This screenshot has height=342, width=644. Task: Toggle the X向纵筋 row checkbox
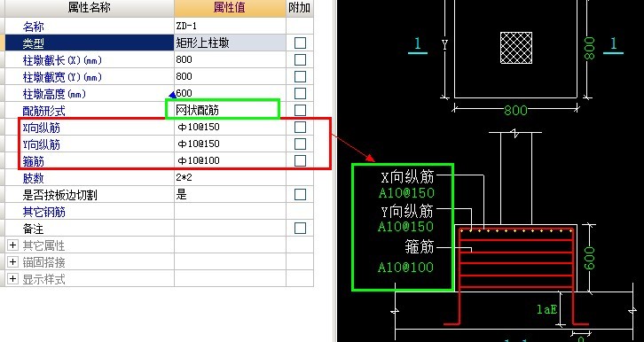(300, 127)
